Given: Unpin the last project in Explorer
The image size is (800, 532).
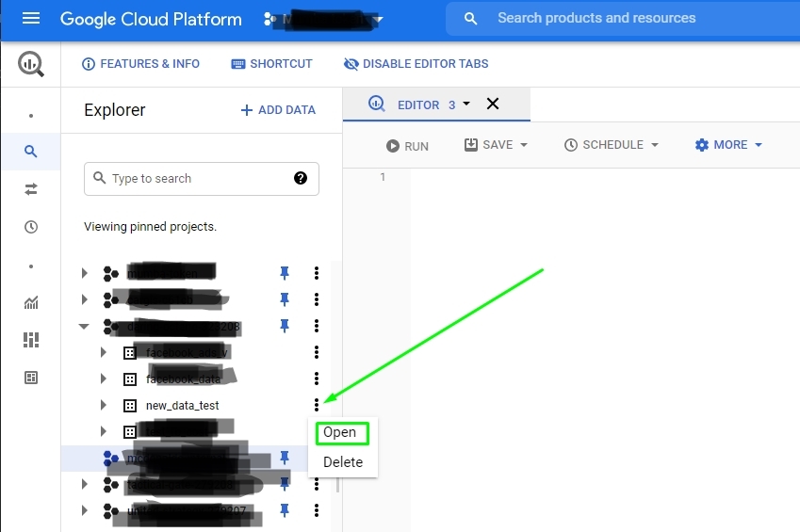Looking at the screenshot, I should click(x=285, y=510).
